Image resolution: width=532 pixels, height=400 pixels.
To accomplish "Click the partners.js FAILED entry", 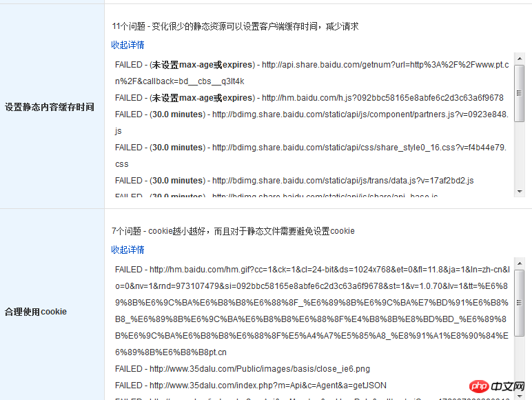I will (x=311, y=123).
